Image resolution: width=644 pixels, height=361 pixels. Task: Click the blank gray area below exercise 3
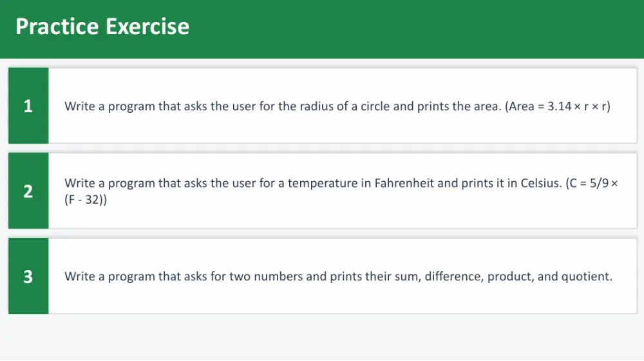click(322, 337)
